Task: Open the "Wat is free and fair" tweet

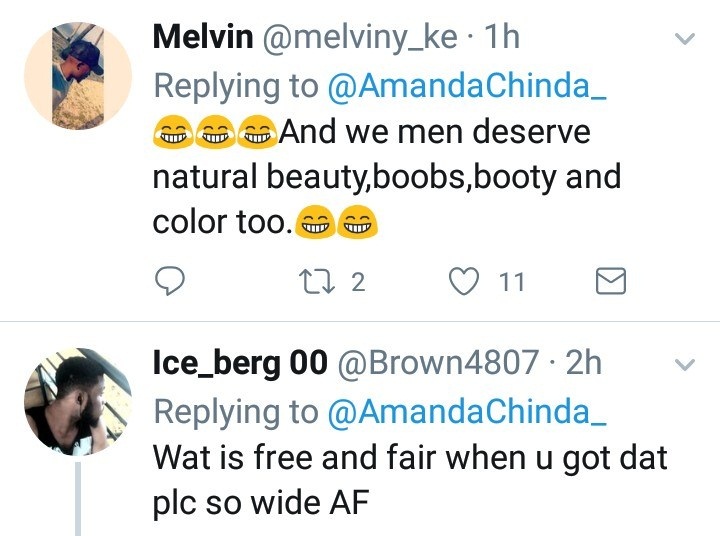Action: 408,480
